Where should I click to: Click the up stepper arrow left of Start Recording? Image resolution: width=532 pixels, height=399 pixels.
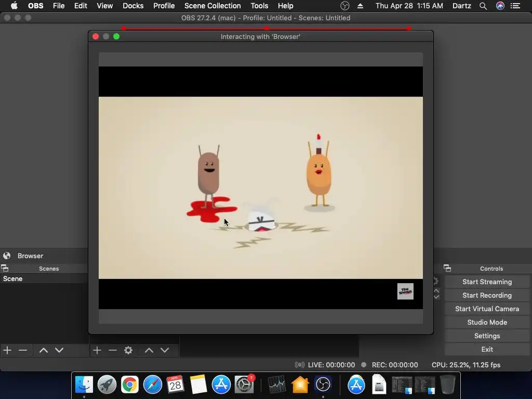[436, 291]
